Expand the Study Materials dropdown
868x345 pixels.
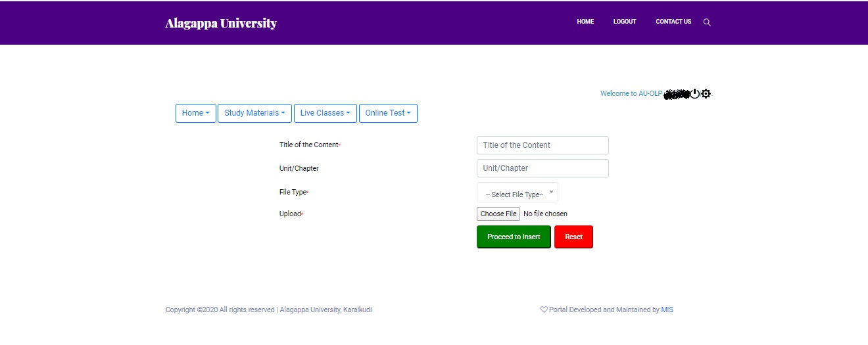[x=254, y=113]
